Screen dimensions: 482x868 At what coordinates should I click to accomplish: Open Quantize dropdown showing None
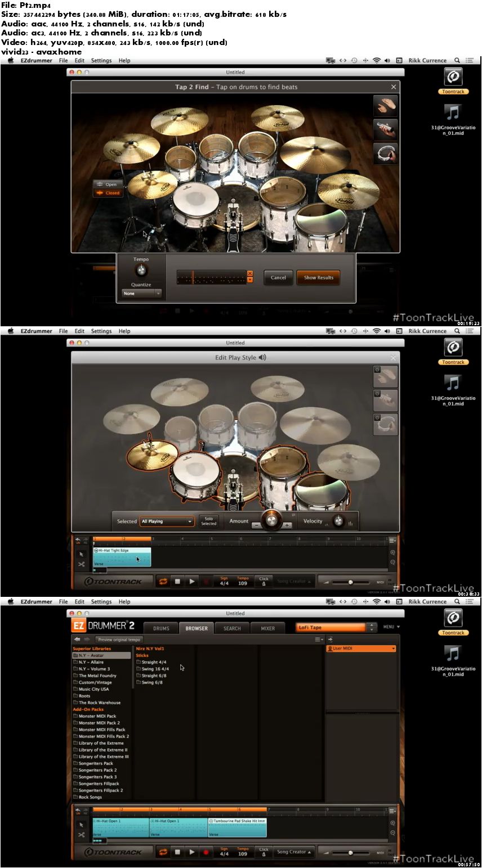pos(141,293)
